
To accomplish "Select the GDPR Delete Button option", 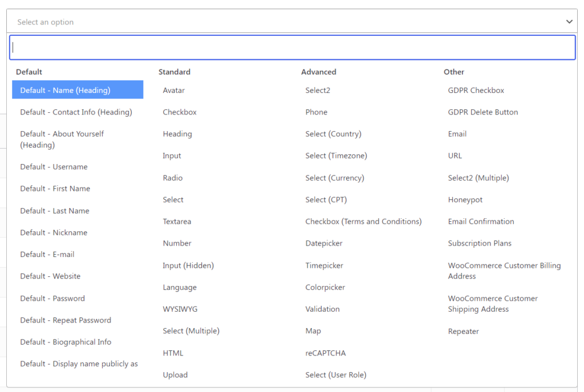I will point(482,112).
